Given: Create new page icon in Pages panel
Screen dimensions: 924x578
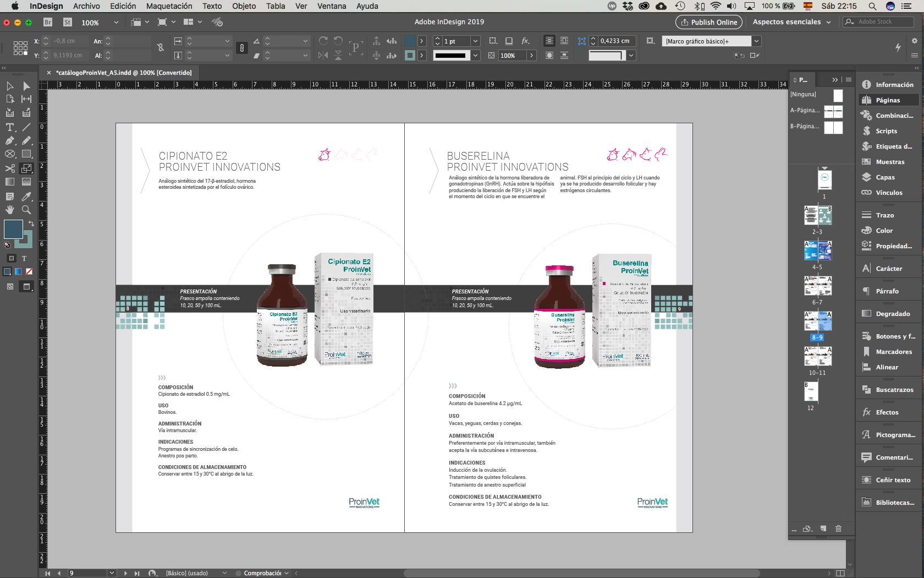Looking at the screenshot, I should pyautogui.click(x=823, y=528).
